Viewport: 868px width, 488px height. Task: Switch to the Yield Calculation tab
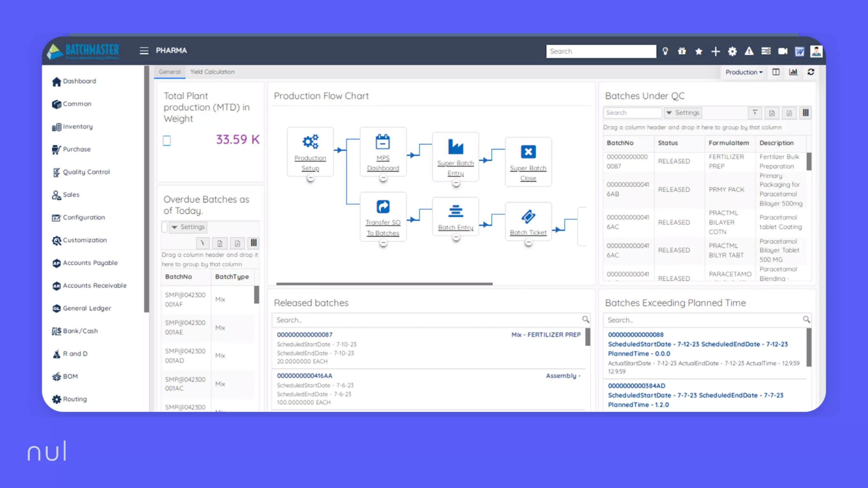(x=212, y=72)
